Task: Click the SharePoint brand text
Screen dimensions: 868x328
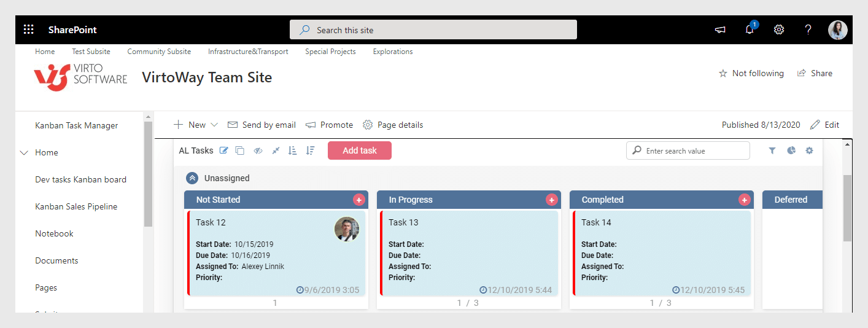Action: coord(72,29)
